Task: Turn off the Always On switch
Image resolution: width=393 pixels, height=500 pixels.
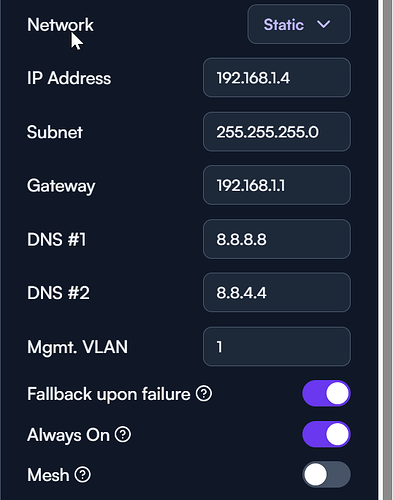Action: 326,434
